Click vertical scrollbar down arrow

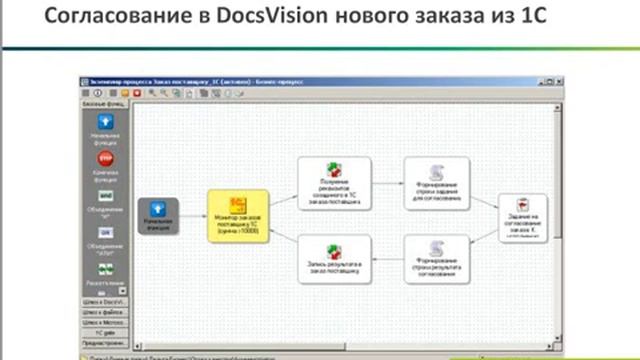tap(557, 338)
